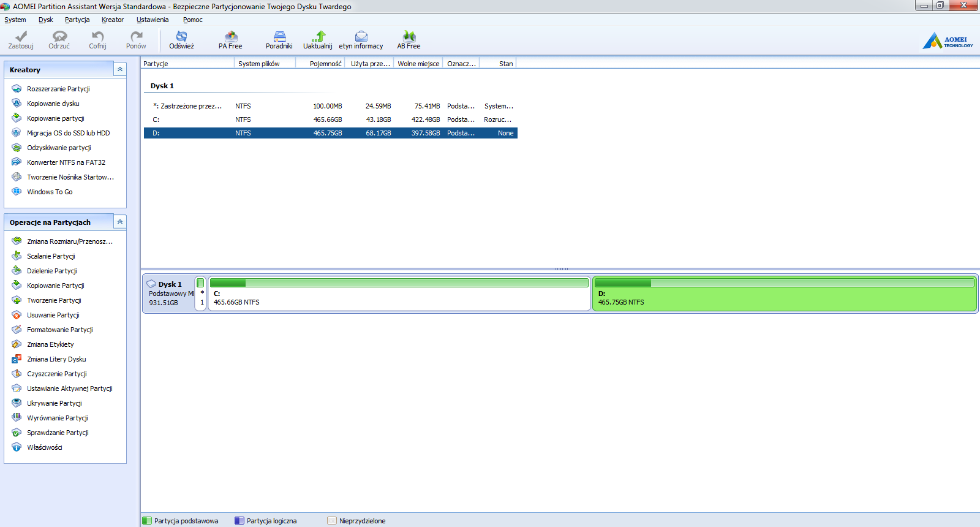Screen dimensions: 980x527
Task: Click the Uaktualnij upgrade icon
Action: (x=318, y=36)
